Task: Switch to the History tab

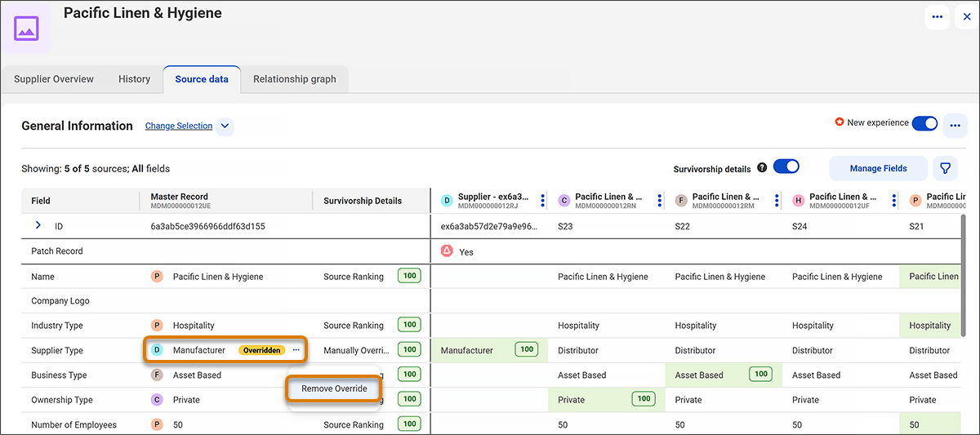Action: coord(134,79)
